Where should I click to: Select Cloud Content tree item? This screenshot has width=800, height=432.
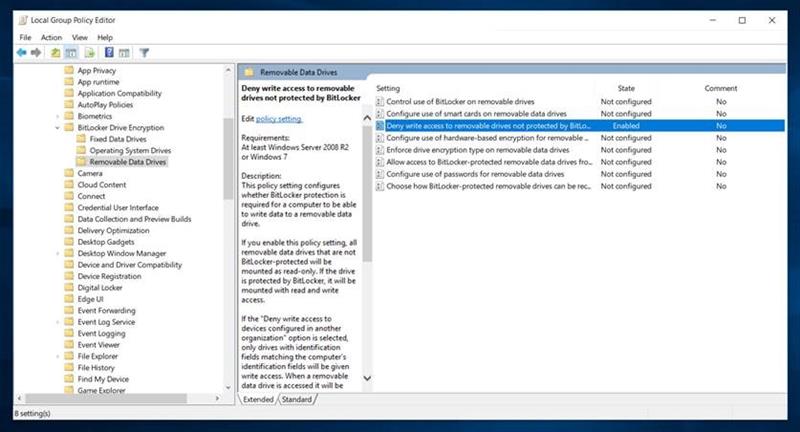click(x=102, y=185)
